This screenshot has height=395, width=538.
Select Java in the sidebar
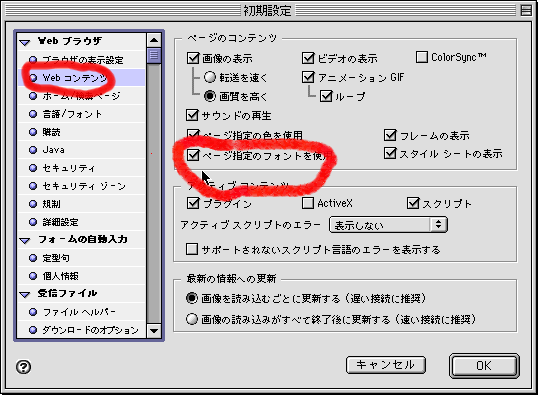(x=81, y=150)
